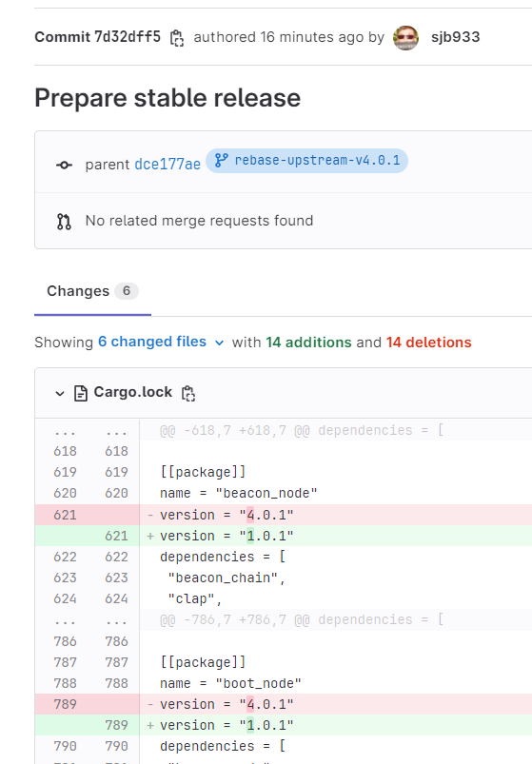Click the Changes count badge 6
The image size is (532, 764).
pos(127,291)
